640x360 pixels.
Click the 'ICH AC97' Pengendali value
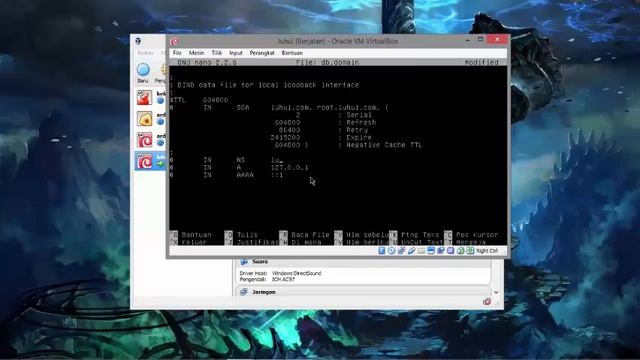[x=283, y=279]
